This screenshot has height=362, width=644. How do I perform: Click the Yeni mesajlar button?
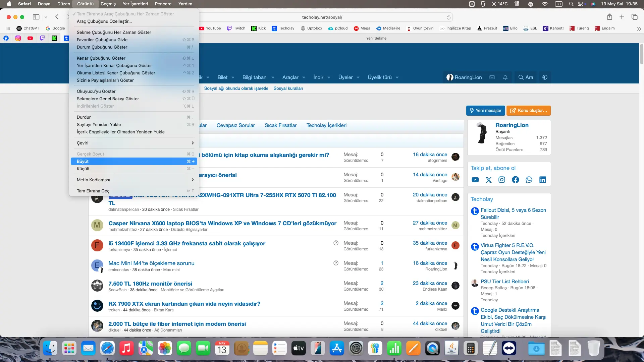coord(485,111)
